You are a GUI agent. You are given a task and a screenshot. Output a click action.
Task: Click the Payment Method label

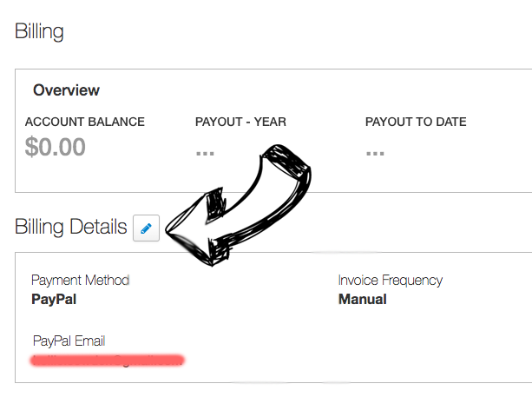(80, 281)
